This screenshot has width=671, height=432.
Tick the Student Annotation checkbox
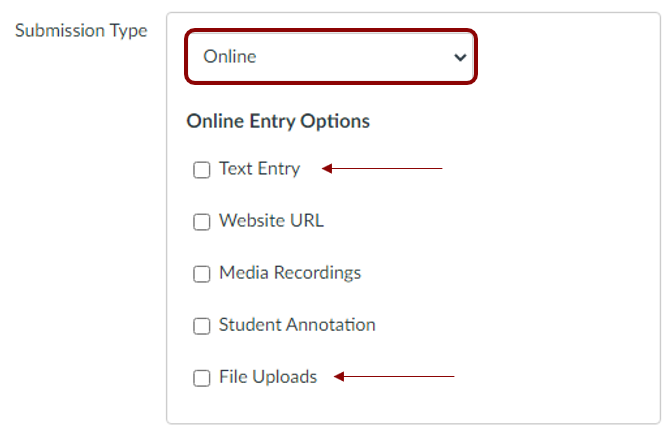pyautogui.click(x=201, y=326)
